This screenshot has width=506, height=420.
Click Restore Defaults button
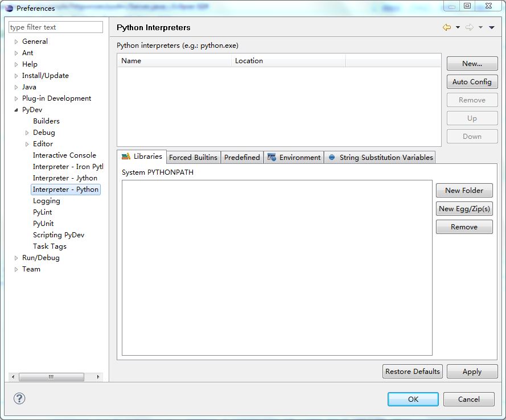tap(413, 372)
